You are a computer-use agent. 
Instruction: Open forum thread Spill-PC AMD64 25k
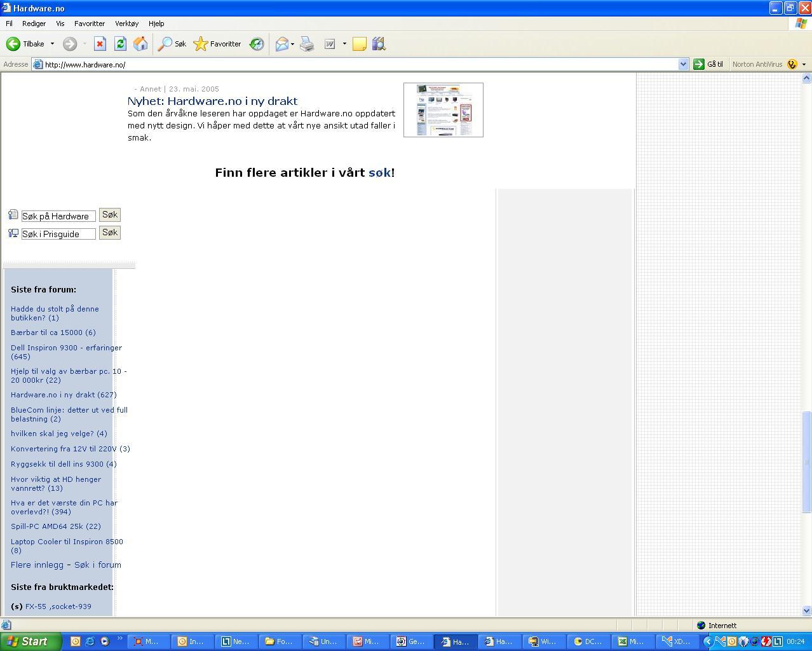tap(56, 526)
